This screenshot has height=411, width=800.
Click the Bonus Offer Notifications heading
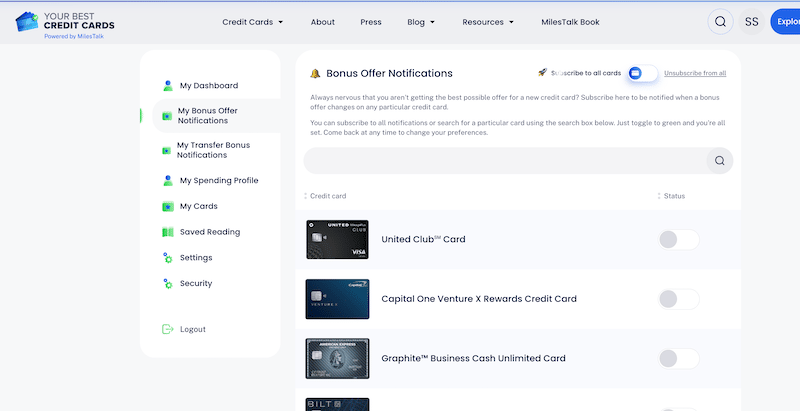click(389, 73)
